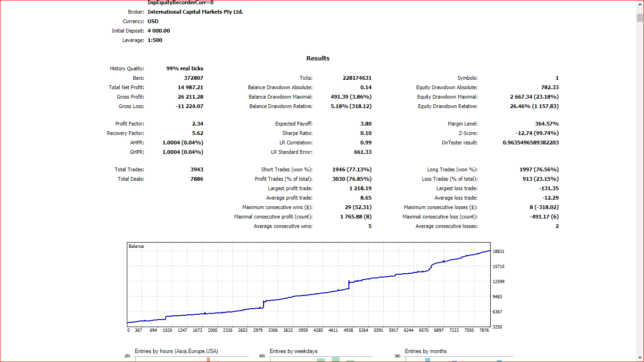Select the GHPR value 1.0004 (0.04%)

[x=183, y=152]
